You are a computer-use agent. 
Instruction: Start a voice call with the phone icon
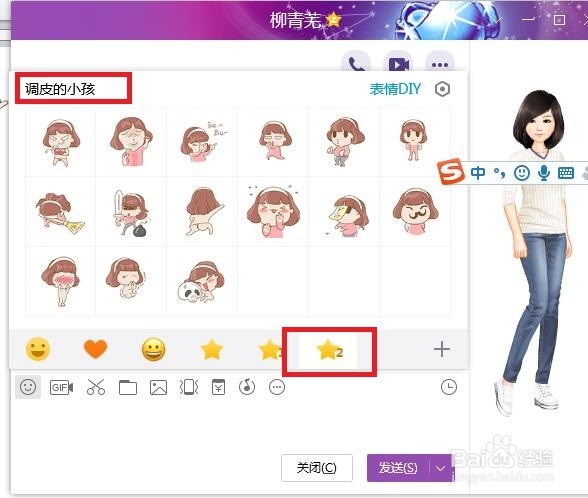pos(356,64)
